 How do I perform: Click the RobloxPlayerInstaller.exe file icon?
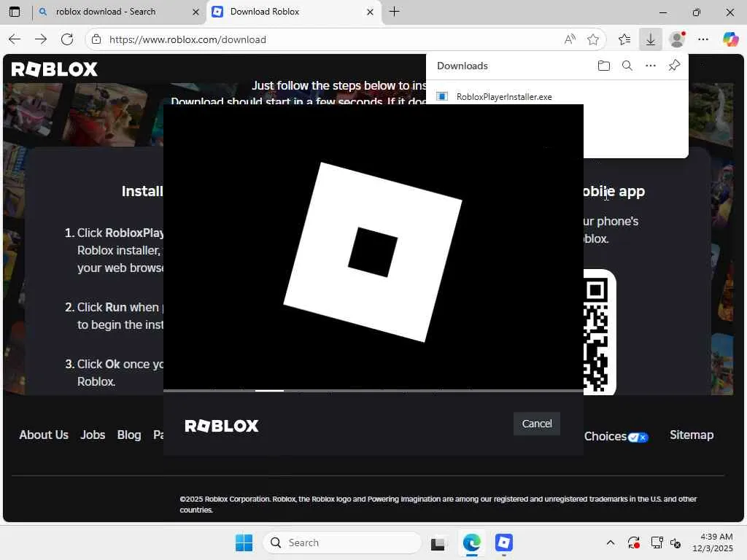[442, 97]
